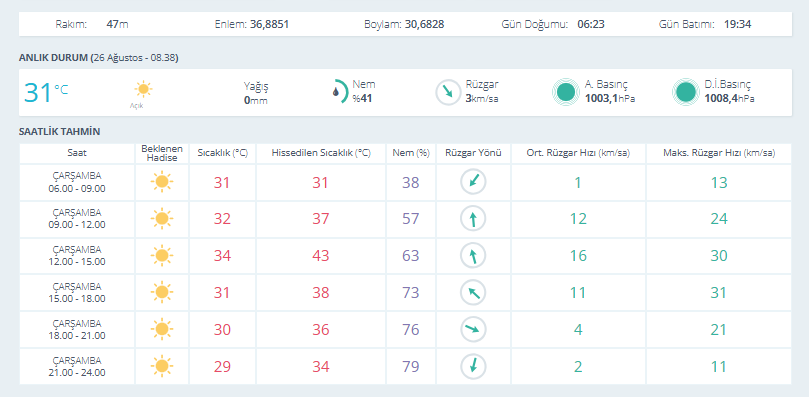The height and width of the screenshot is (397, 809).
Task: Click the Ort. Rüzgar Hızı column header
Action: click(578, 153)
